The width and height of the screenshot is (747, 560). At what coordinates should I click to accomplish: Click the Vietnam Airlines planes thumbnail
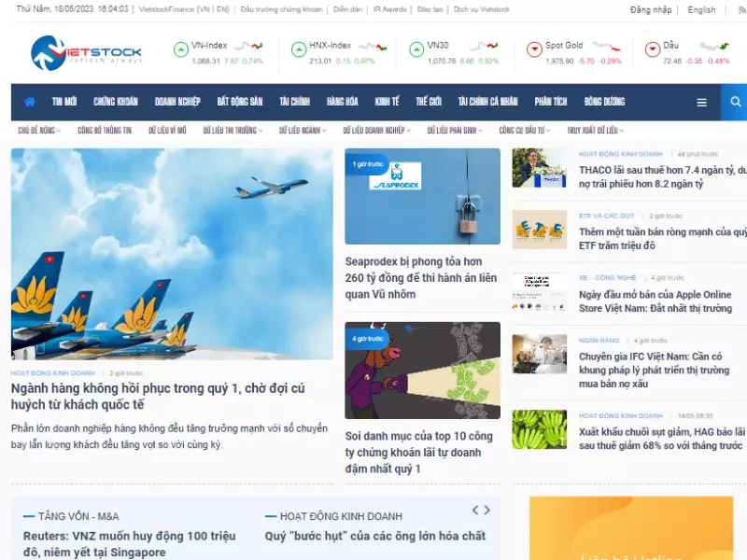click(x=172, y=254)
